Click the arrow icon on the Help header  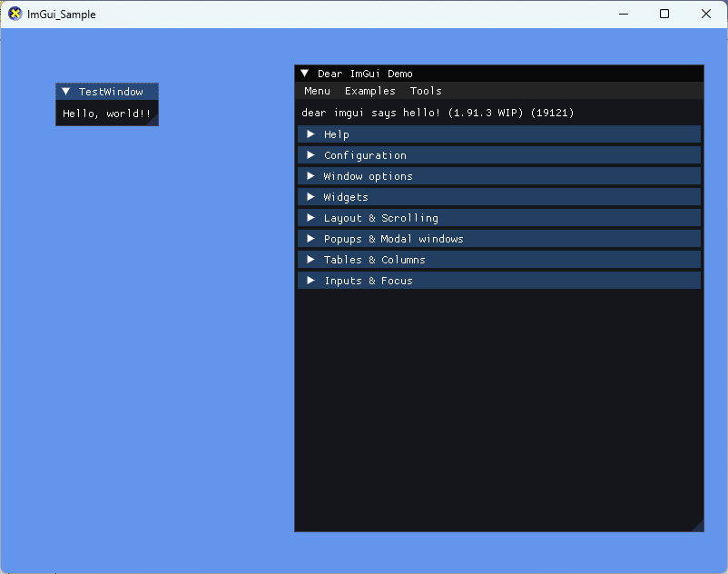(x=311, y=134)
